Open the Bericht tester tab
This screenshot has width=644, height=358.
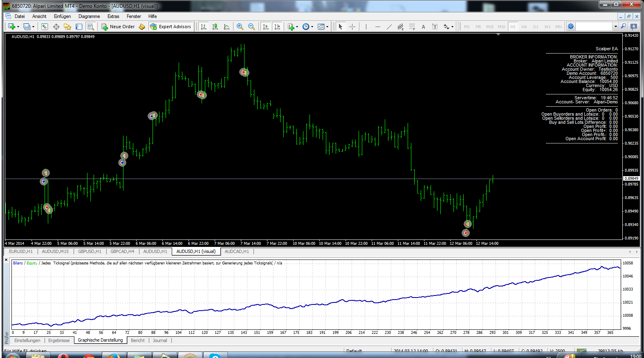point(138,340)
